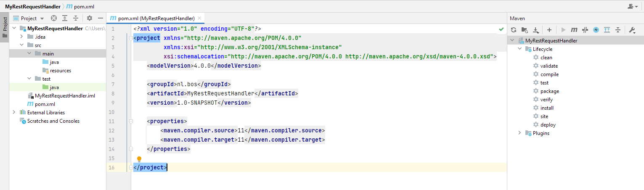This screenshot has width=644, height=190.
Task: Select the package lifecycle goal
Action: (x=549, y=91)
